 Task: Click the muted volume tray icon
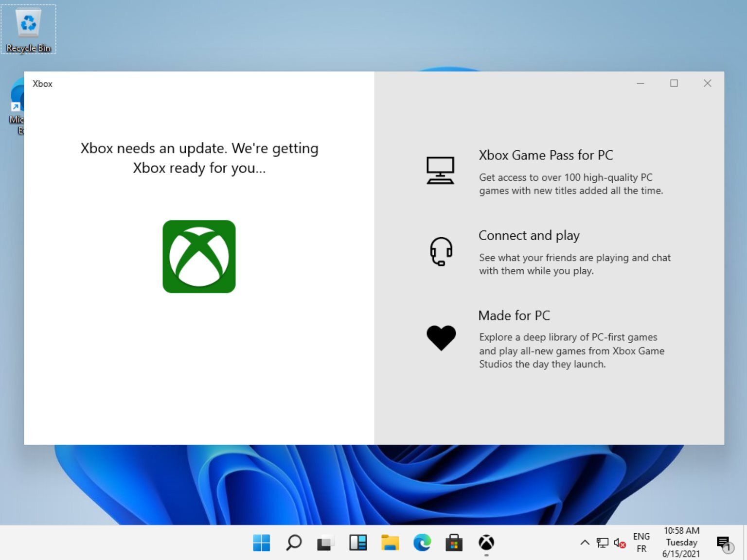pyautogui.click(x=620, y=542)
